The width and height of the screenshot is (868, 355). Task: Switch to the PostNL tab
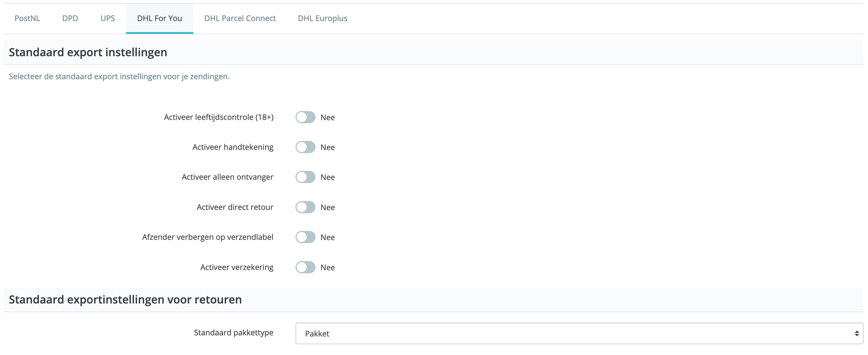(x=27, y=19)
